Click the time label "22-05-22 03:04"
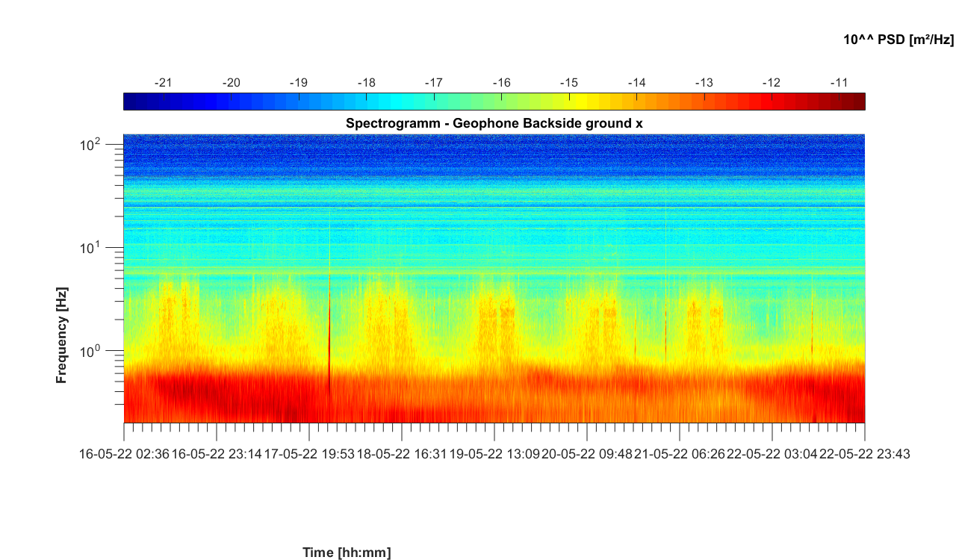This screenshot has height=560, width=956. pos(772,452)
